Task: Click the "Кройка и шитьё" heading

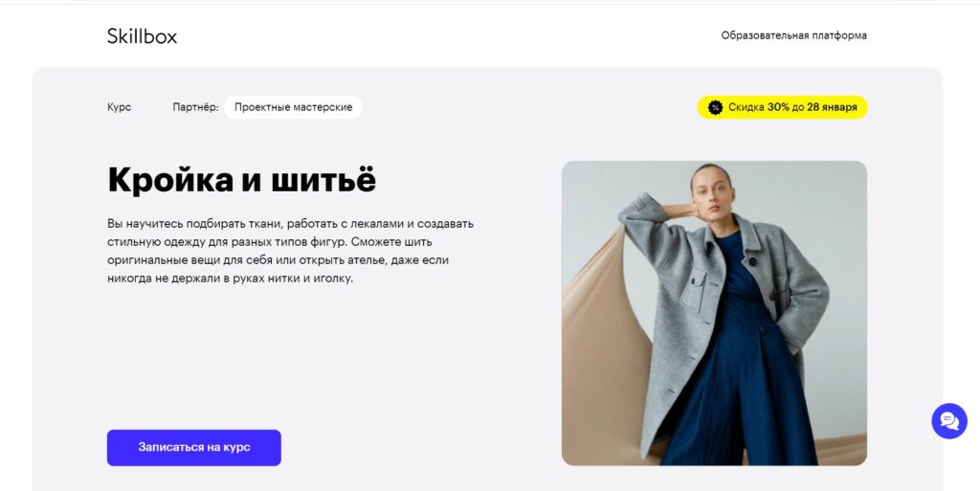Action: 242,180
